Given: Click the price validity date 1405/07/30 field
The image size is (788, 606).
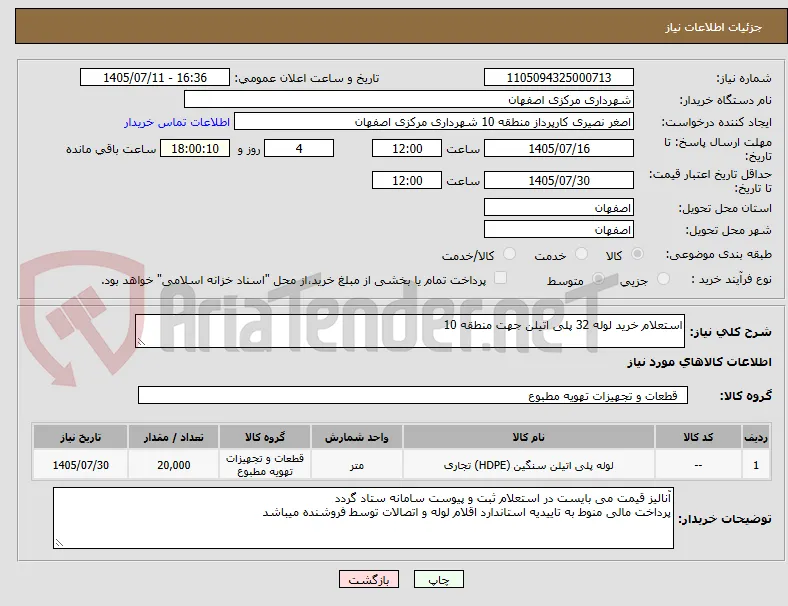Looking at the screenshot, I should pos(559,180).
